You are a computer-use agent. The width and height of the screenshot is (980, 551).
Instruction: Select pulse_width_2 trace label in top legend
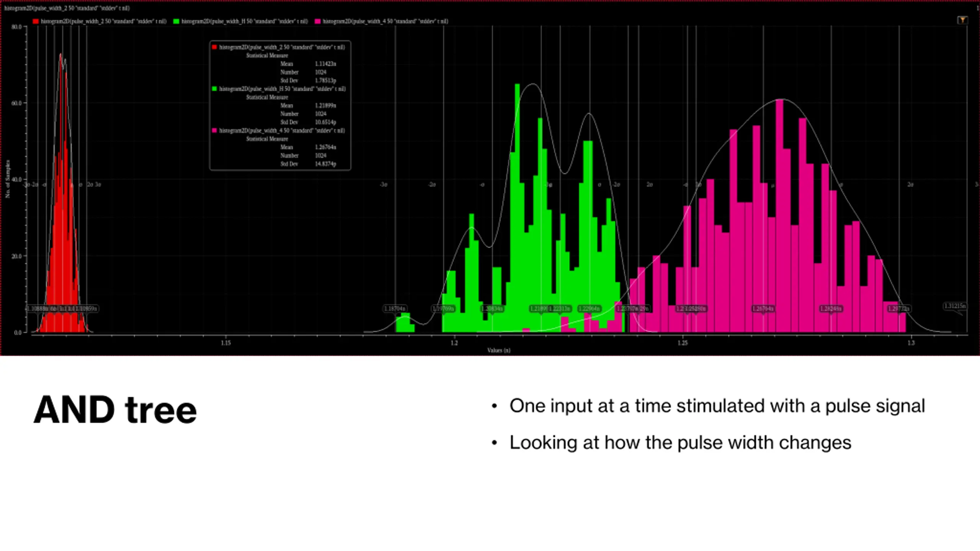point(104,21)
